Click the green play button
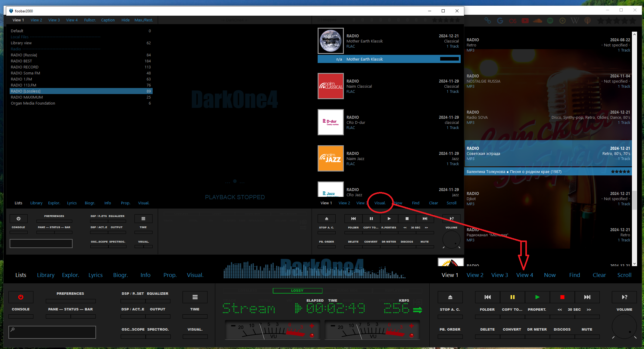Screen dimensions: 644x349 click(537, 297)
